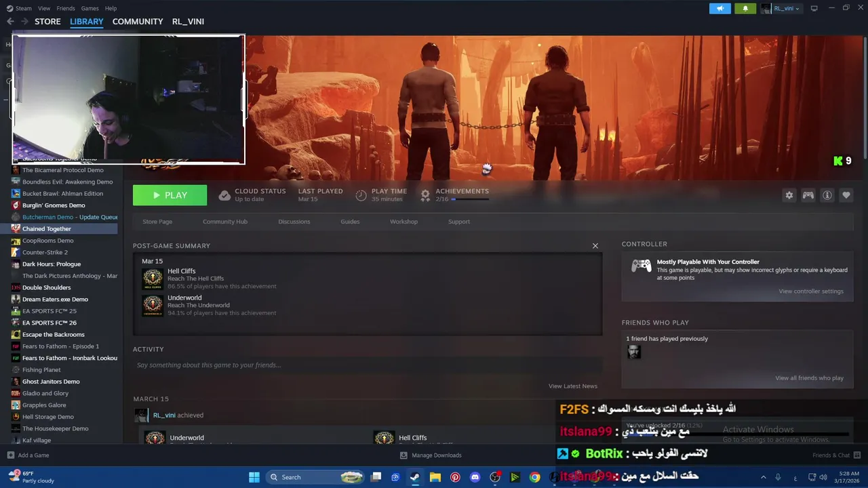Go back with the left arrow
This screenshot has width=868, height=488.
click(x=10, y=22)
